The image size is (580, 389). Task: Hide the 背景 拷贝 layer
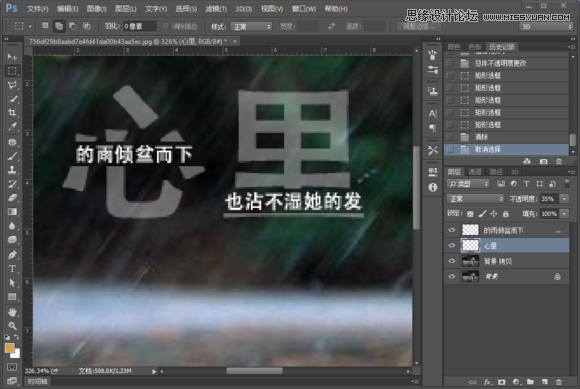pos(452,261)
